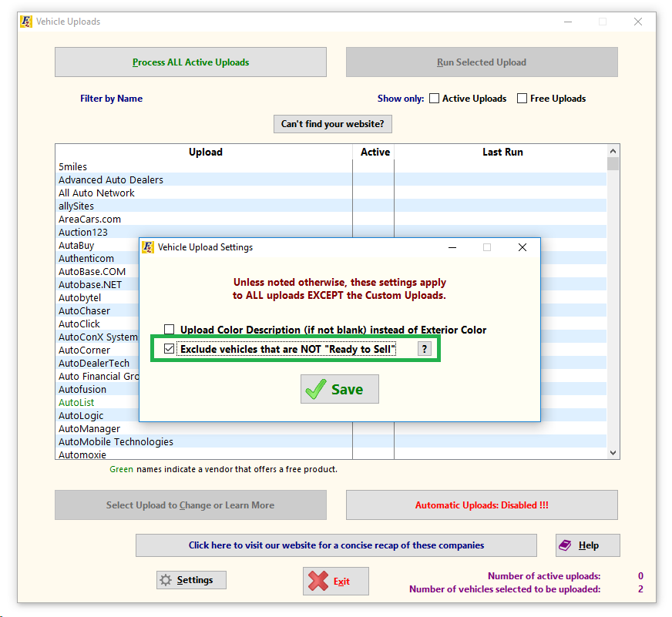This screenshot has width=672, height=617.
Task: Select Autobytel in upload list
Action: pyautogui.click(x=98, y=298)
